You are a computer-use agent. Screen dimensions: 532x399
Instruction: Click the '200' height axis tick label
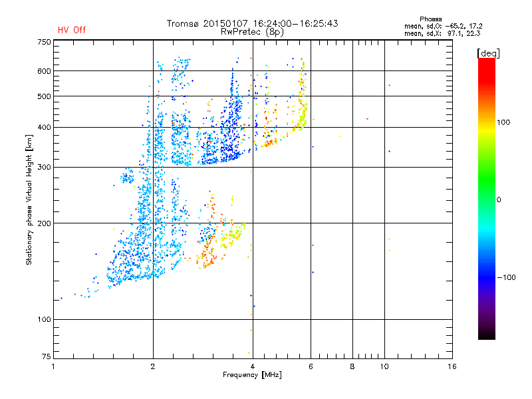(44, 223)
